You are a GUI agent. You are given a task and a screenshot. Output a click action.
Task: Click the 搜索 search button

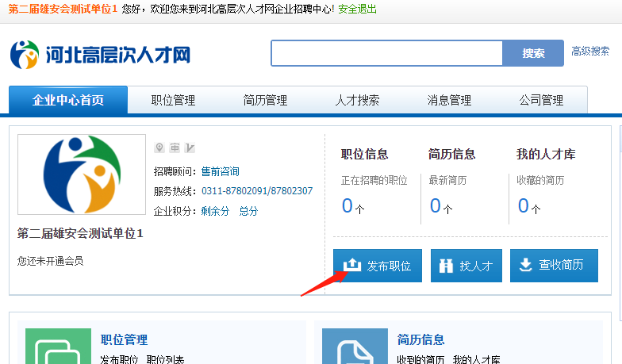pos(533,53)
